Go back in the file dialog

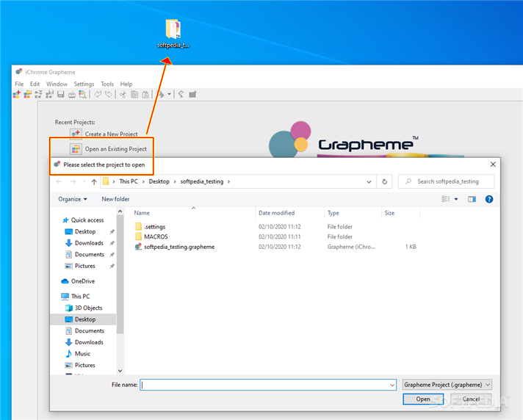coord(59,181)
